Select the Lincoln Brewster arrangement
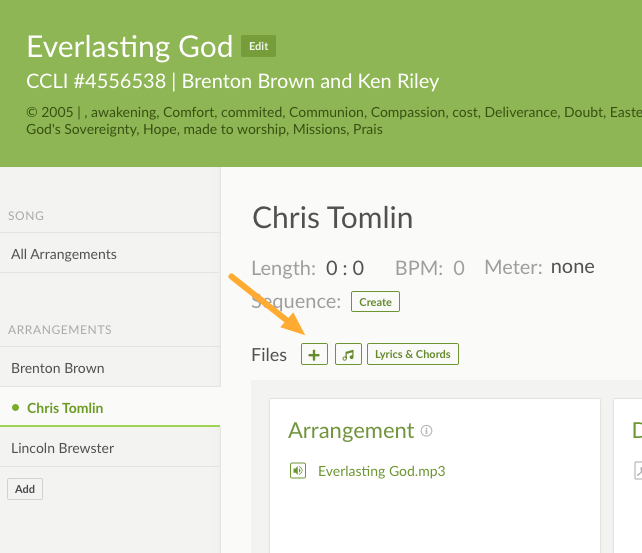 click(110, 448)
